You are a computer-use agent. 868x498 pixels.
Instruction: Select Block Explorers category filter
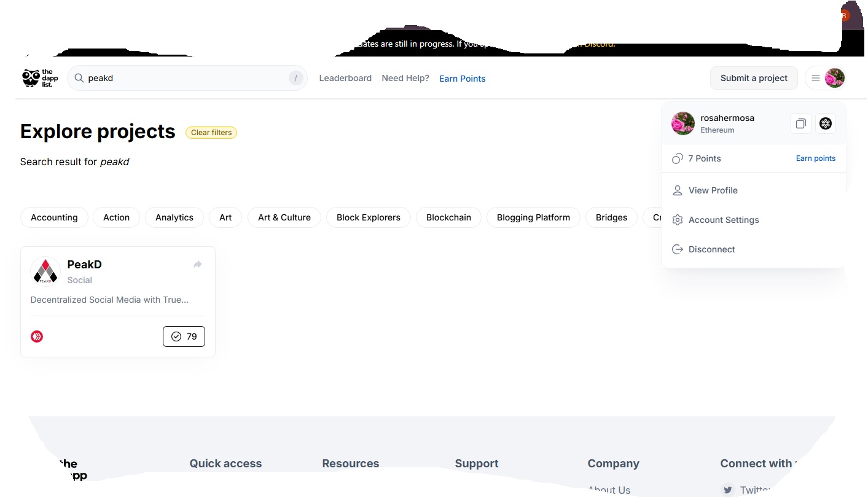[369, 217]
